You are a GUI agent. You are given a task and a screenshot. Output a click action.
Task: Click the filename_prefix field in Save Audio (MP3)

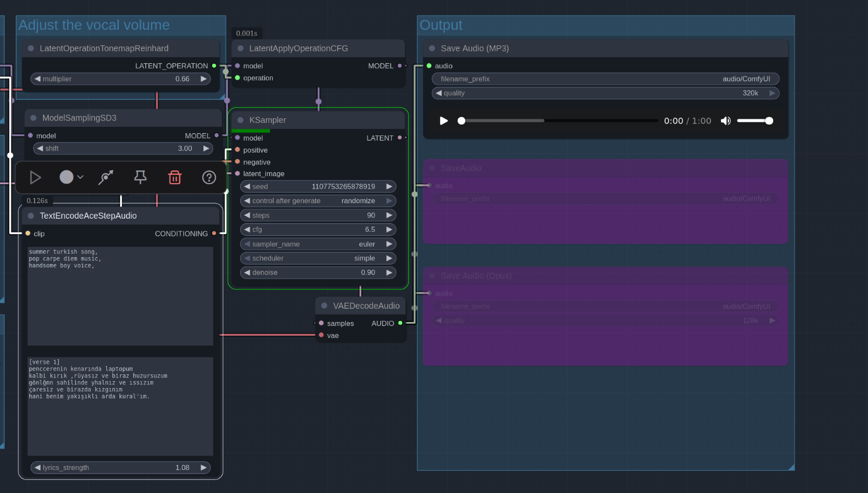pos(605,79)
